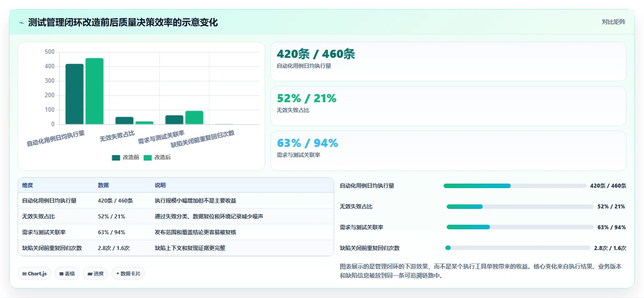This screenshot has width=644, height=298.
Task: Click the 改造前 bar for 无效失败占比
Action: 124,121
